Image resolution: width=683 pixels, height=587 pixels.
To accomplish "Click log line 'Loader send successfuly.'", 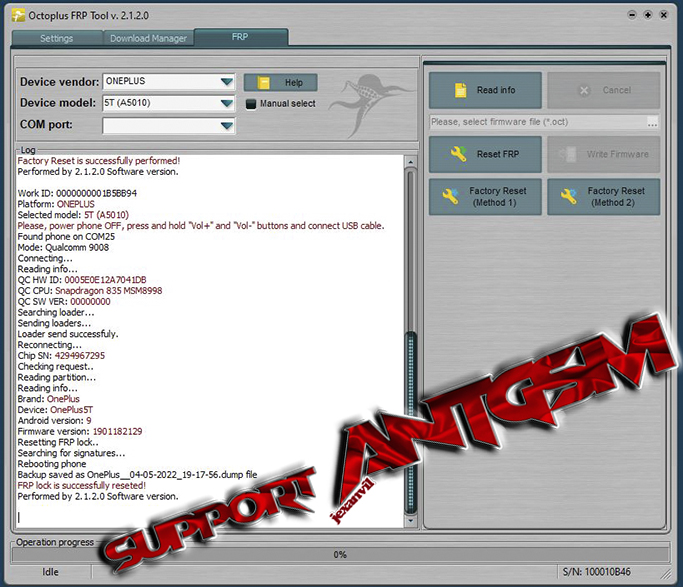I will tap(68, 334).
